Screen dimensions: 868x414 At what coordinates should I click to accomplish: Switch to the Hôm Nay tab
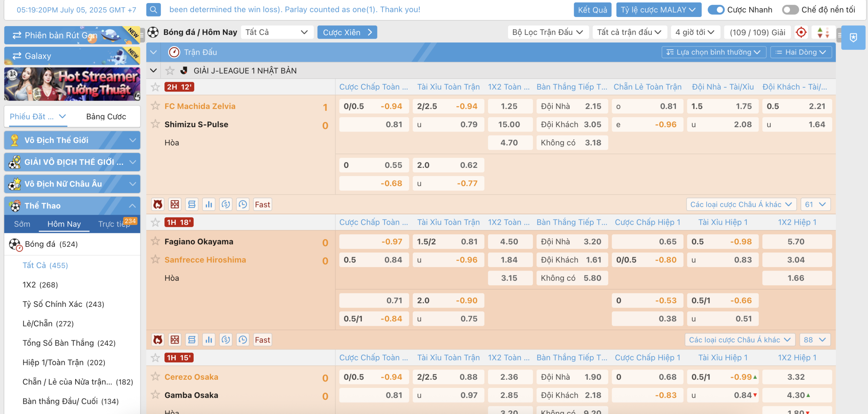(64, 224)
